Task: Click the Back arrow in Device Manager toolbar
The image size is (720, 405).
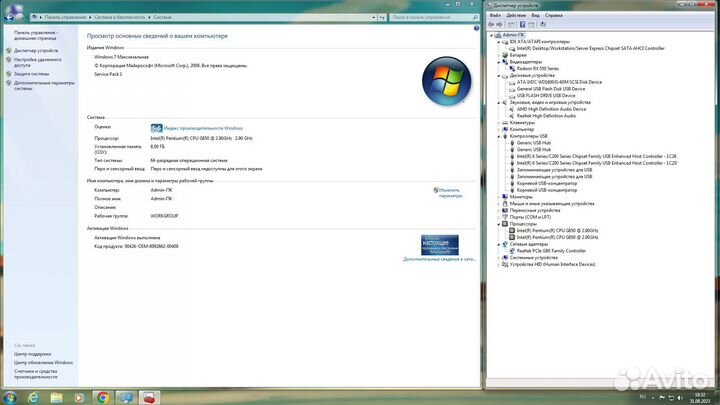Action: (x=491, y=24)
